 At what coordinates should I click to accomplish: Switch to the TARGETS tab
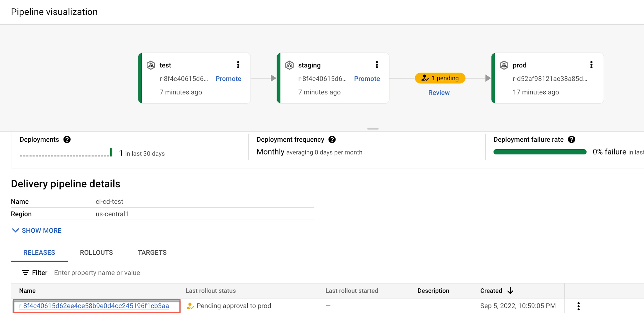click(x=152, y=252)
